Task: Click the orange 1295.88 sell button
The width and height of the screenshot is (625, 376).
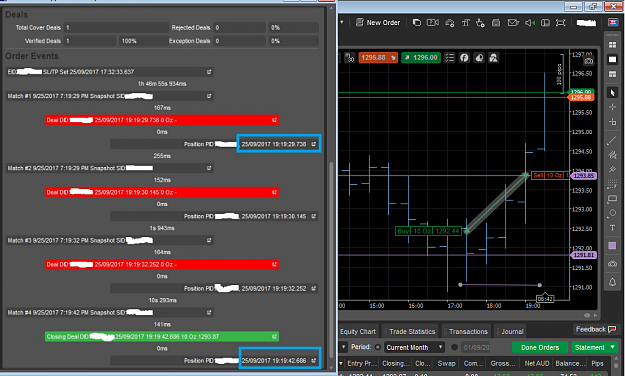Action: [378, 58]
